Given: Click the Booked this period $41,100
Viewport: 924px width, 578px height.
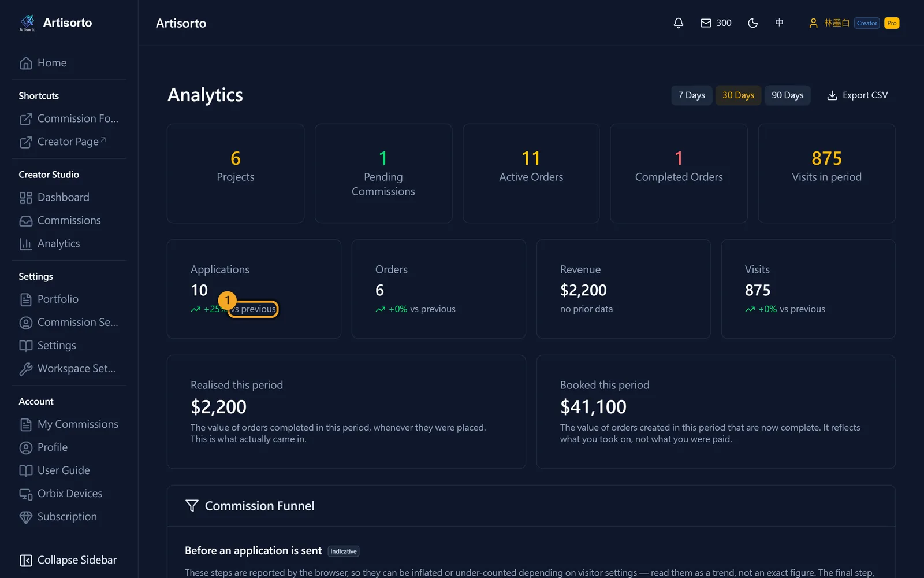Looking at the screenshot, I should point(593,407).
